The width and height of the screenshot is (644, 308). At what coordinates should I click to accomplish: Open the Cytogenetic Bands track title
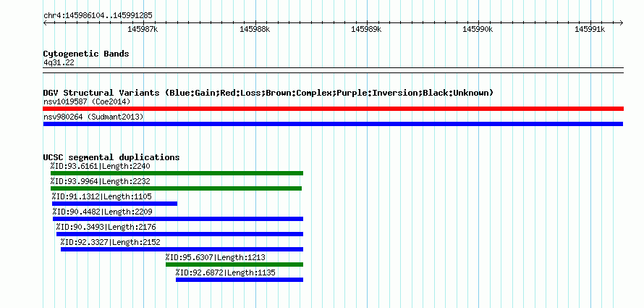click(x=86, y=54)
